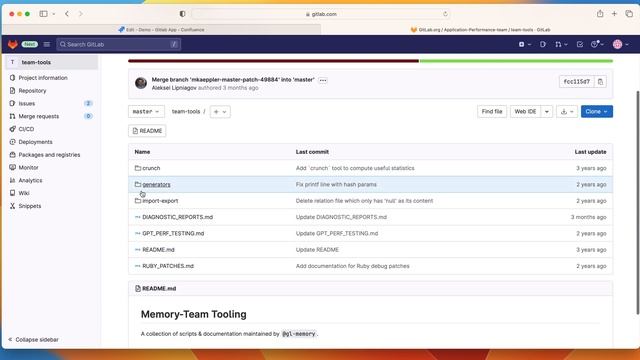Screen dimensions: 640x360
Task: Click the Snippets scissors icon
Action: click(12, 206)
